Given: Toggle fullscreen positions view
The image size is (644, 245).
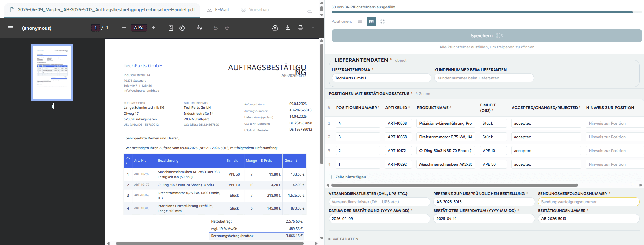Looking at the screenshot, I should (383, 21).
